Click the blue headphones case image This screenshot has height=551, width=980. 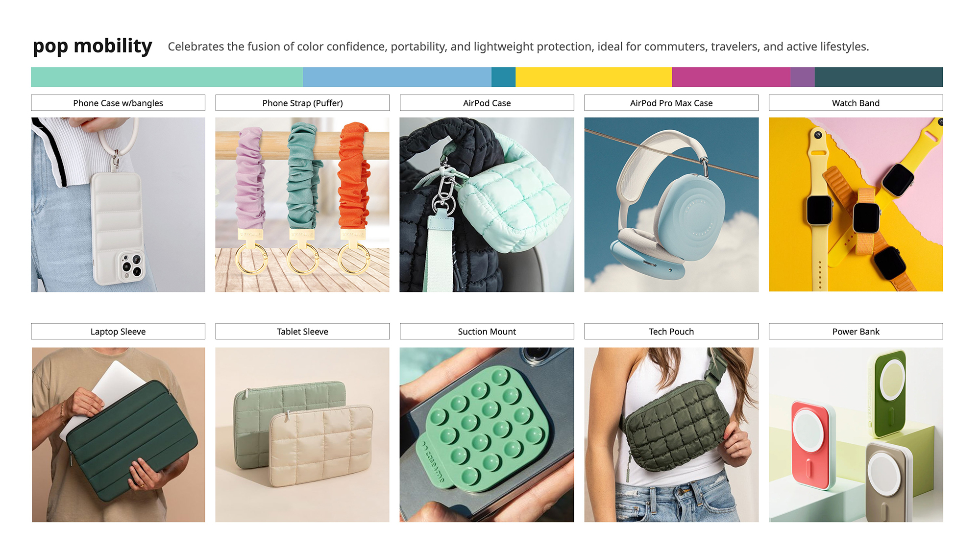click(671, 205)
